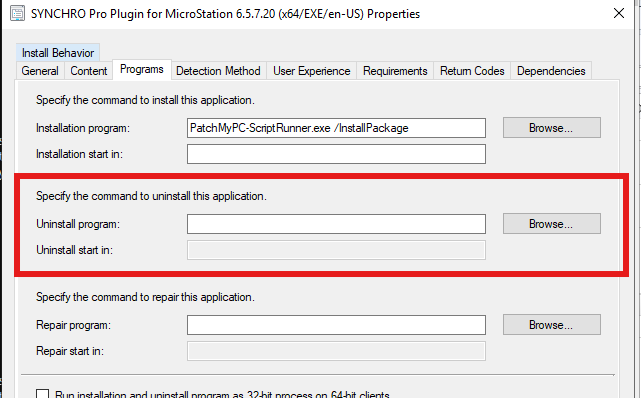Click the Repair program text field
Screen dimensions: 641x398
336,325
